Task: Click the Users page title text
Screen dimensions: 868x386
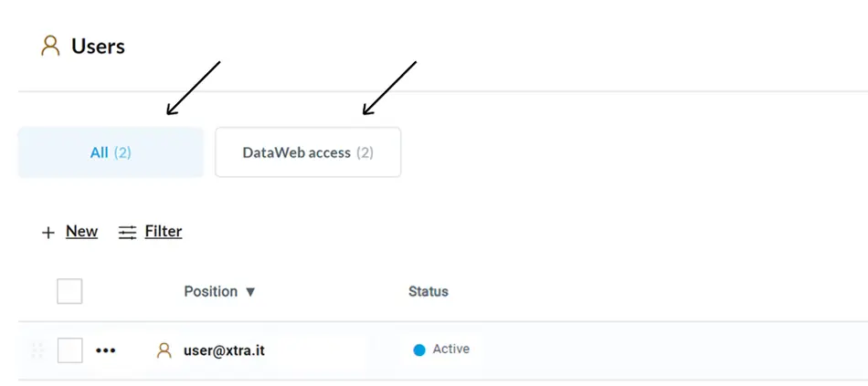Action: pos(98,47)
